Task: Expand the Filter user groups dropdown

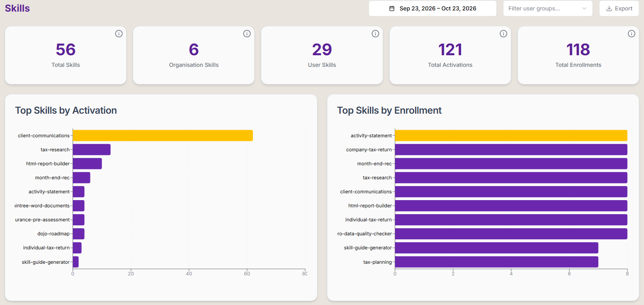Action: 548,8
